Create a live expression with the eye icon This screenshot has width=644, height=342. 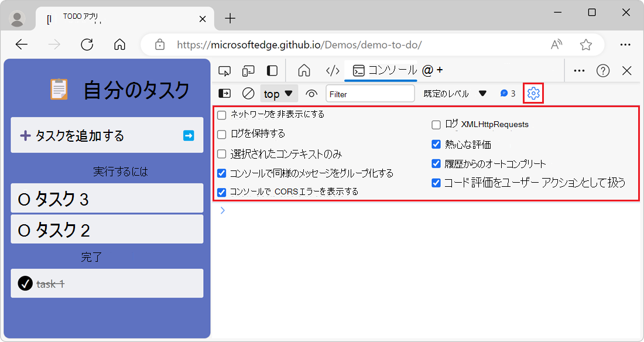click(311, 93)
